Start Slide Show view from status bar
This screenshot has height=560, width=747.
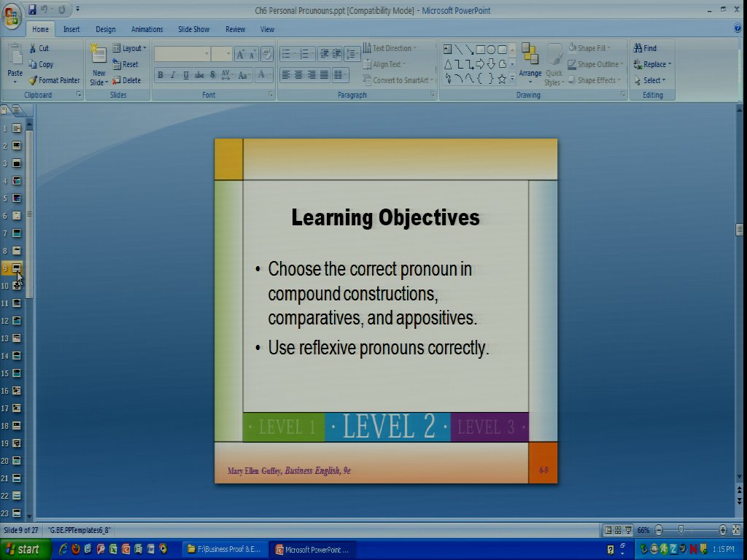628,530
